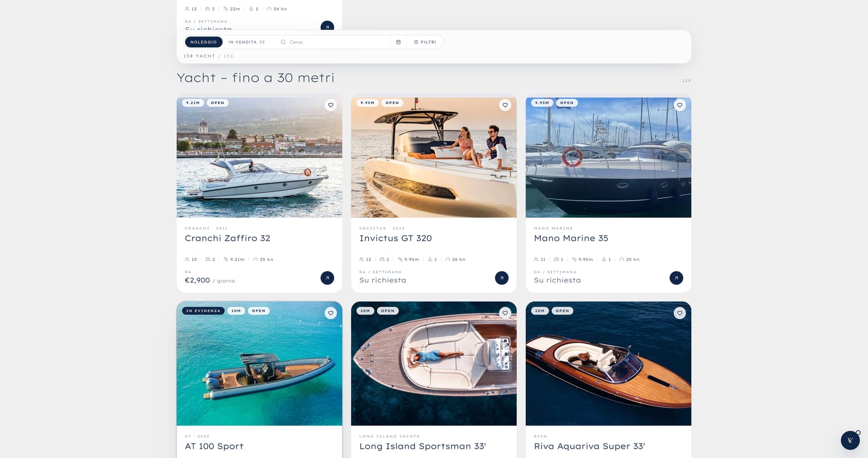
Task: Open Invictus GT 320 arrow button
Action: coord(502,278)
